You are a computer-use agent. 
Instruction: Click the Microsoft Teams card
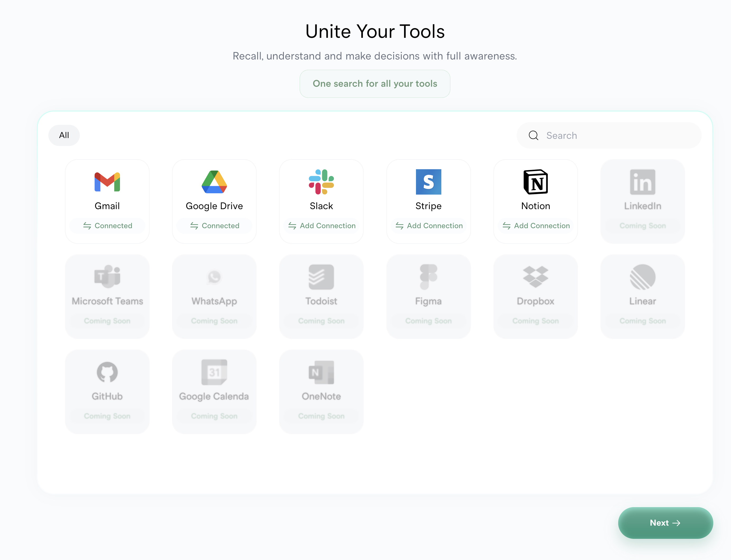(x=107, y=296)
